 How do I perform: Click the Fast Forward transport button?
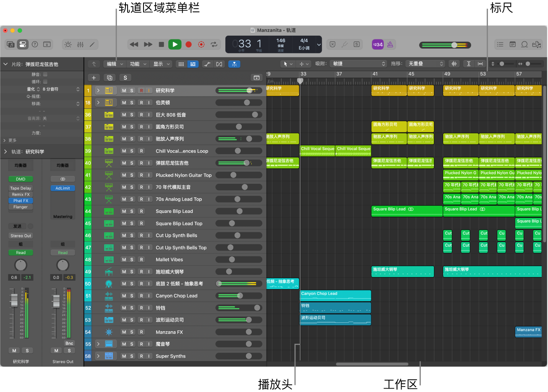pos(148,44)
